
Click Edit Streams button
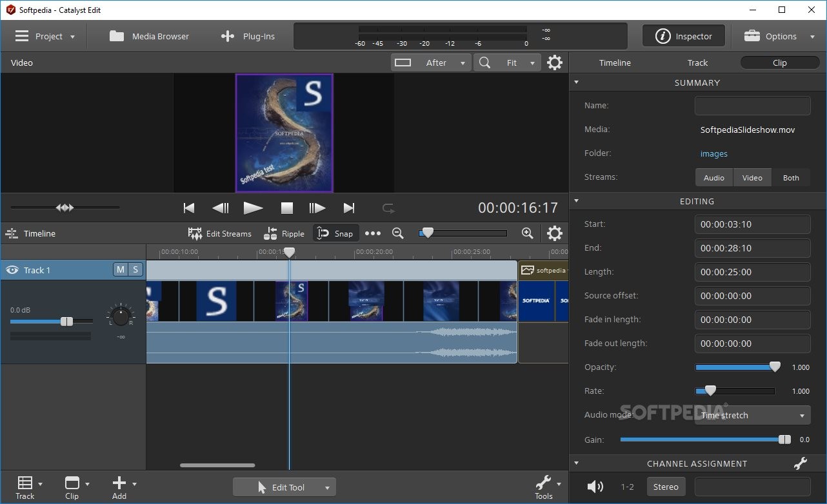[220, 233]
